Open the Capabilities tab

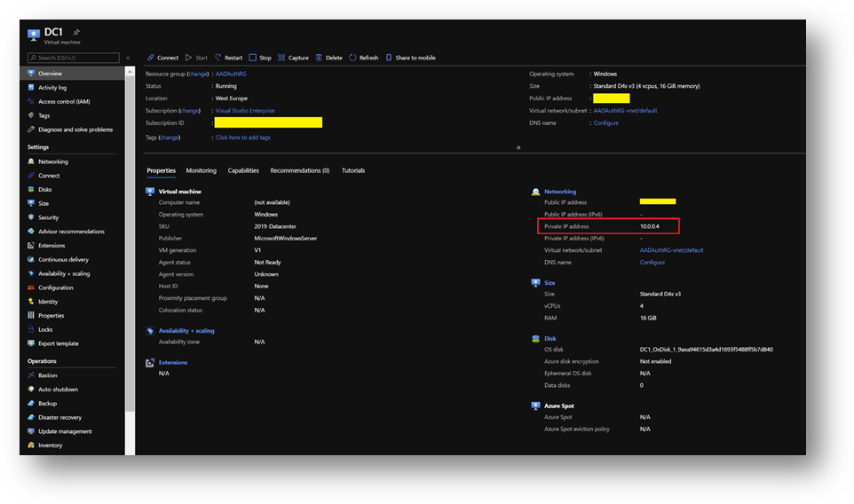[243, 170]
